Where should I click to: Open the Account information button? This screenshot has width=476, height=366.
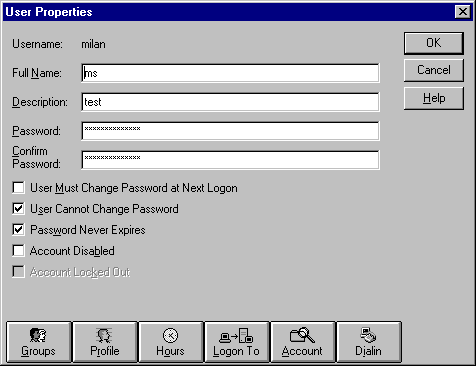[303, 342]
